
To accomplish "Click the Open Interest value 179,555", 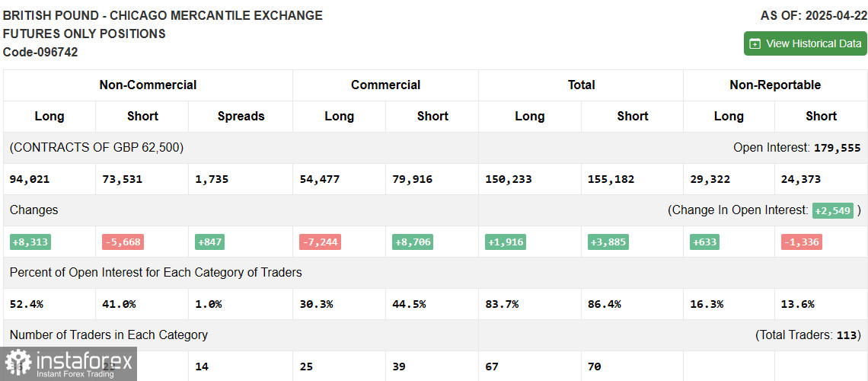I will tap(837, 148).
